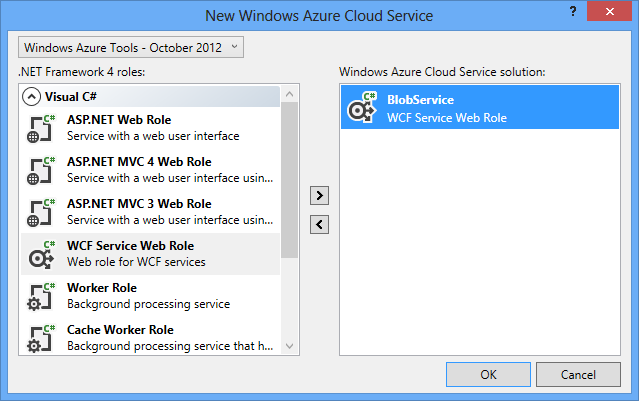Confirm the dialog with OK
Screen dimensions: 639x401
click(488, 375)
